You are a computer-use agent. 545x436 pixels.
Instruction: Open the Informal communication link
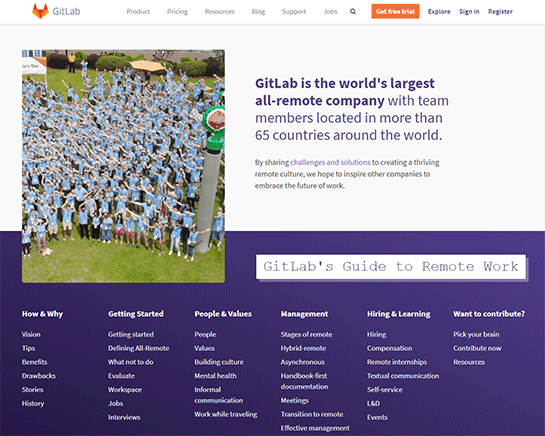click(x=219, y=395)
